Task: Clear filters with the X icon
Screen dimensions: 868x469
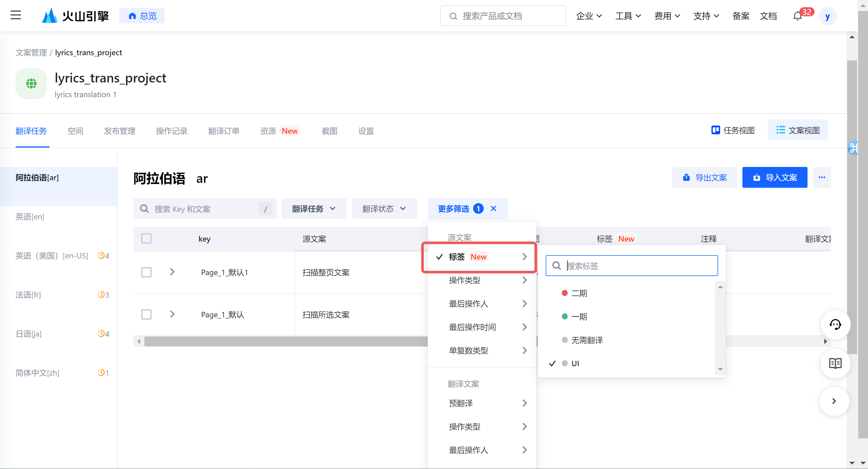Action: [493, 209]
